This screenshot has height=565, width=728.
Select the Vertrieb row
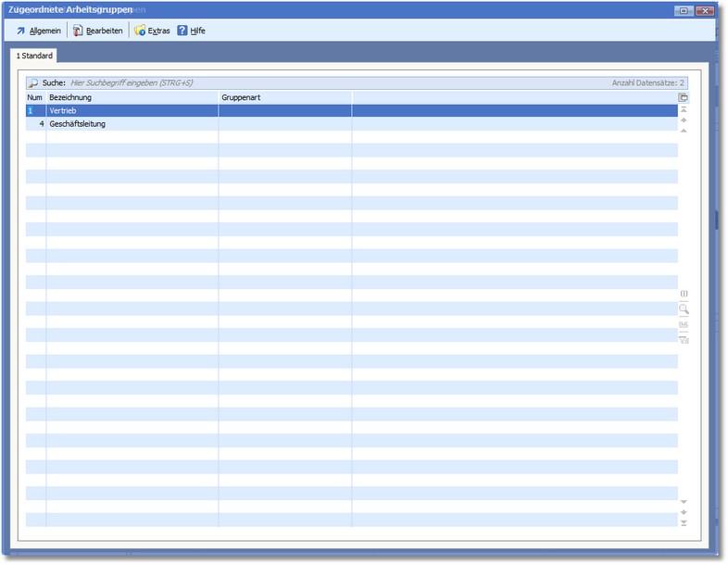click(x=130, y=110)
